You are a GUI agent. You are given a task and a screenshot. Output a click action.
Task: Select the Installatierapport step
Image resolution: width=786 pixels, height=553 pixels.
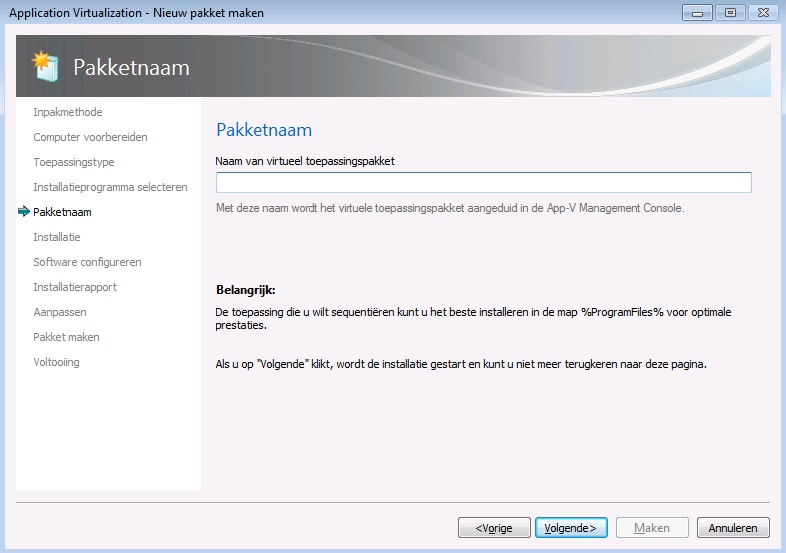click(x=75, y=287)
